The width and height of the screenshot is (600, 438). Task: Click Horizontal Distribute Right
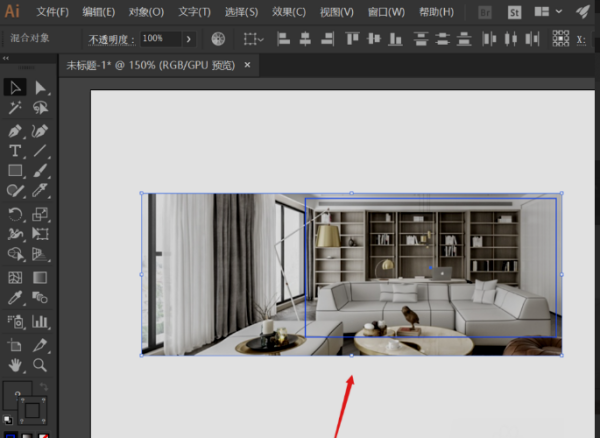tap(532, 39)
